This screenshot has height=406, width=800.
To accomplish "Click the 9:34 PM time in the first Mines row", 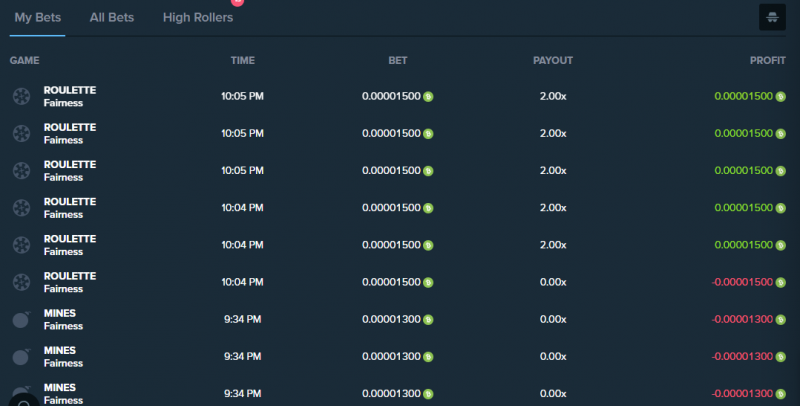I will click(242, 319).
